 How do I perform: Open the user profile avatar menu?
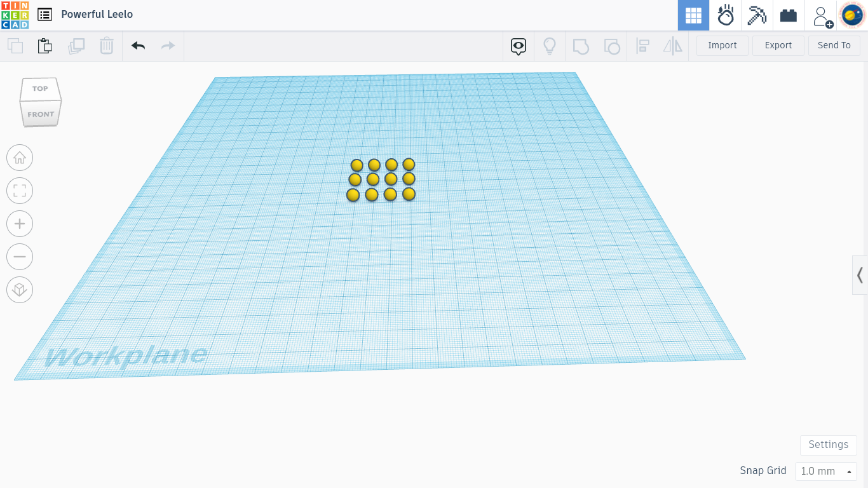852,15
